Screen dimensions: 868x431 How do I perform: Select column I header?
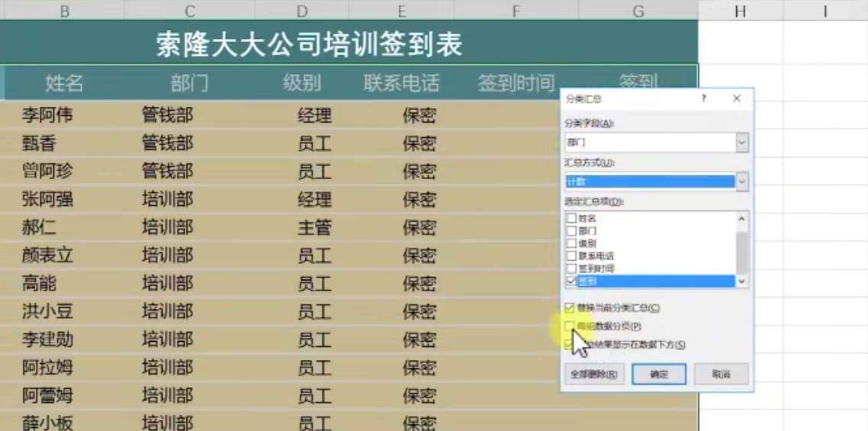click(825, 11)
